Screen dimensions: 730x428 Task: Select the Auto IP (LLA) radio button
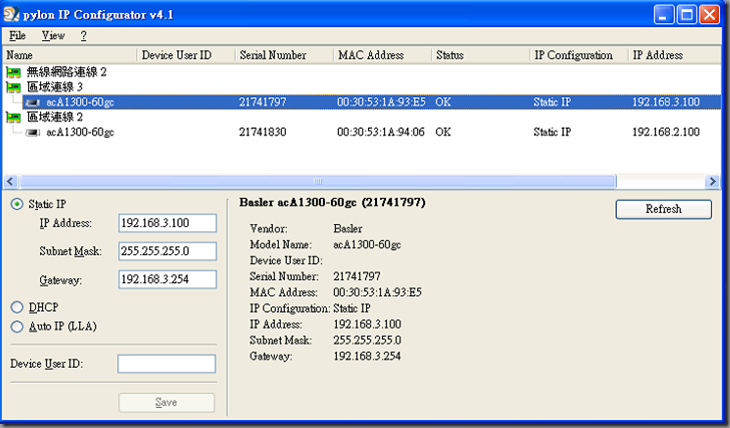pos(17,326)
